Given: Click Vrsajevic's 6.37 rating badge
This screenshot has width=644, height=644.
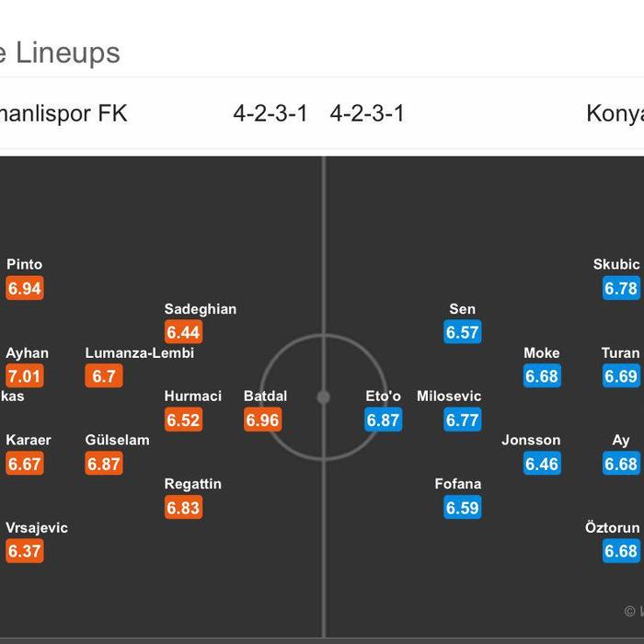Looking at the screenshot, I should point(25,551).
